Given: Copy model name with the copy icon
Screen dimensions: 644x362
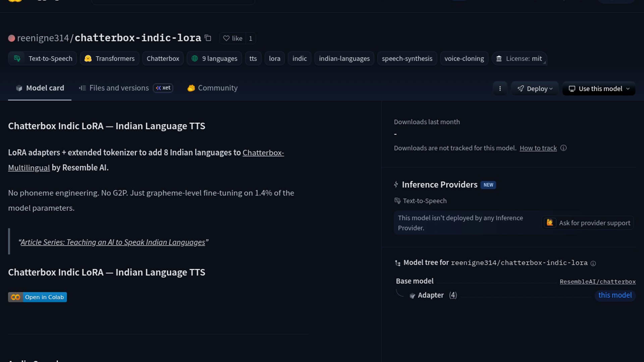Looking at the screenshot, I should click(x=208, y=38).
